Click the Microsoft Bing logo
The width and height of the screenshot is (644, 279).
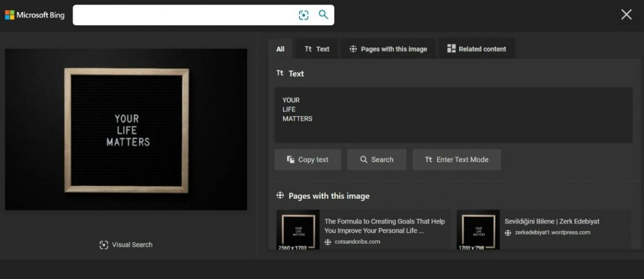[x=35, y=15]
